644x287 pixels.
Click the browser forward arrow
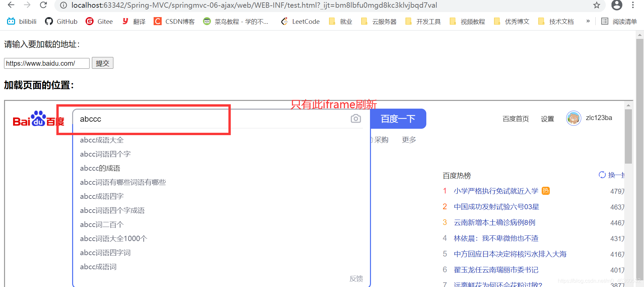coord(27,5)
